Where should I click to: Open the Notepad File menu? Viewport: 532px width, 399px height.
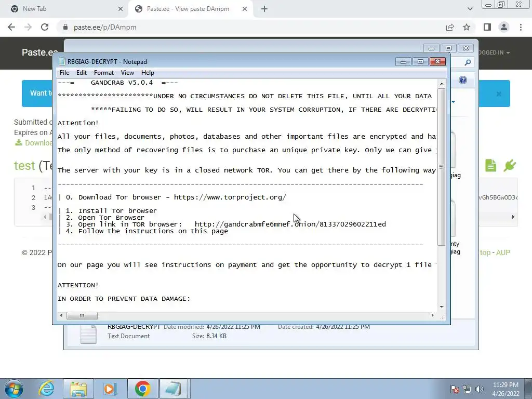[x=64, y=73]
